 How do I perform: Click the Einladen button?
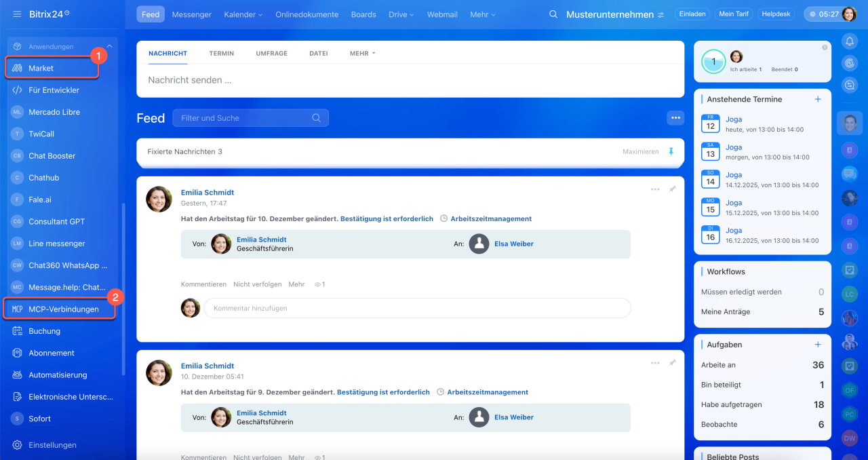[x=692, y=14]
